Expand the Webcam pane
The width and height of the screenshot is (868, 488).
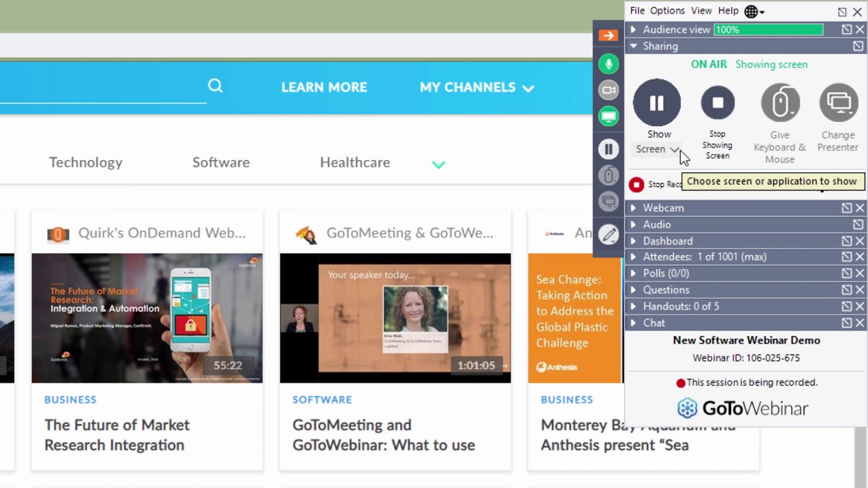663,208
